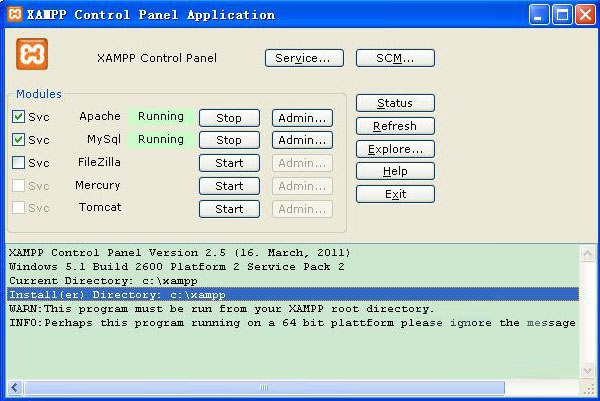This screenshot has height=401, width=600.
Task: Open the SCM... services manager
Action: tap(395, 58)
